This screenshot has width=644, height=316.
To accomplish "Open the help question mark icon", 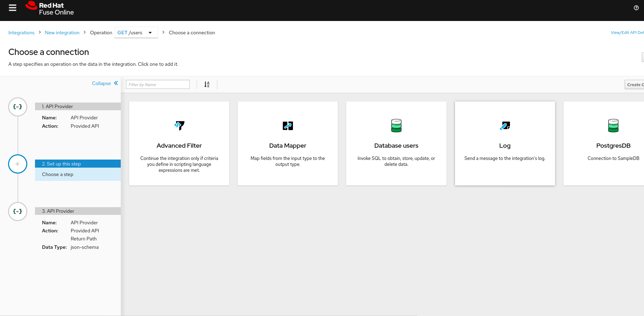I will click(636, 8).
